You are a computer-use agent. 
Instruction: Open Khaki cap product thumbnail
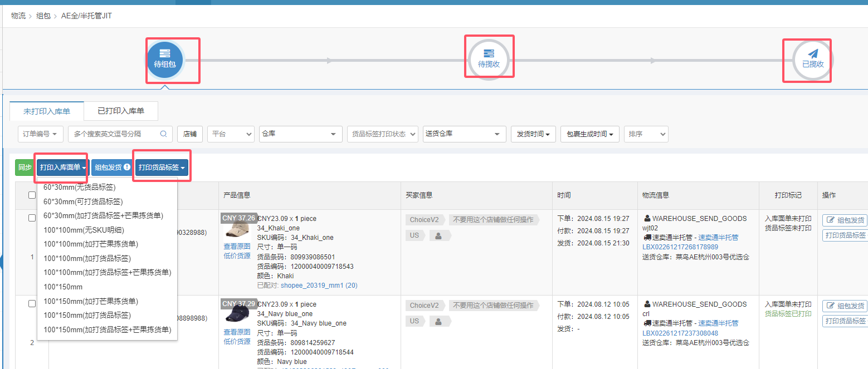[x=237, y=228]
